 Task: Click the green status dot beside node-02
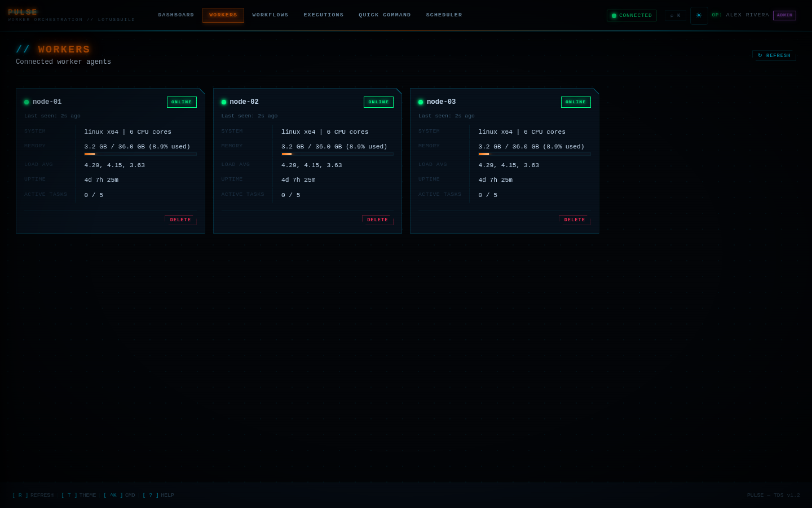coord(224,102)
